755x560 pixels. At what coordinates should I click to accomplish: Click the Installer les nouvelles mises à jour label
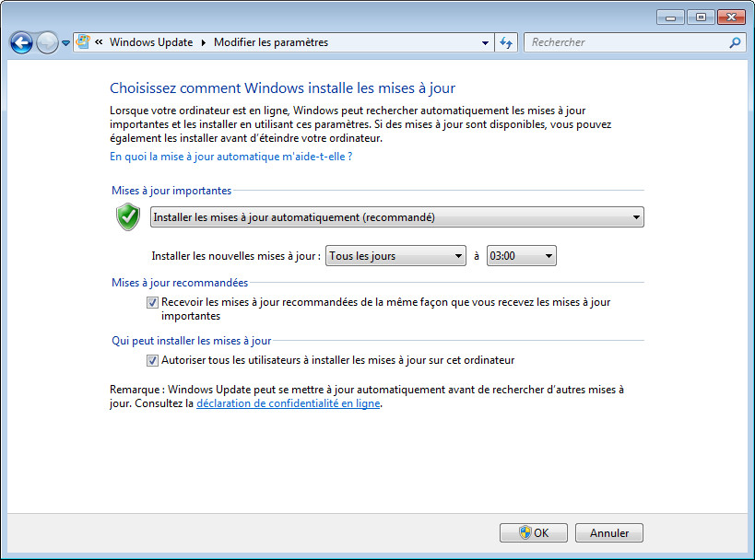pos(236,256)
